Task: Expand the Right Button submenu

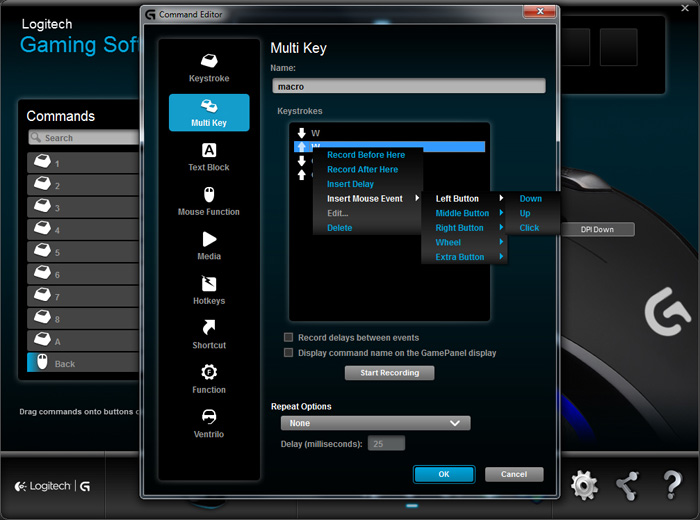Action: pyautogui.click(x=464, y=228)
